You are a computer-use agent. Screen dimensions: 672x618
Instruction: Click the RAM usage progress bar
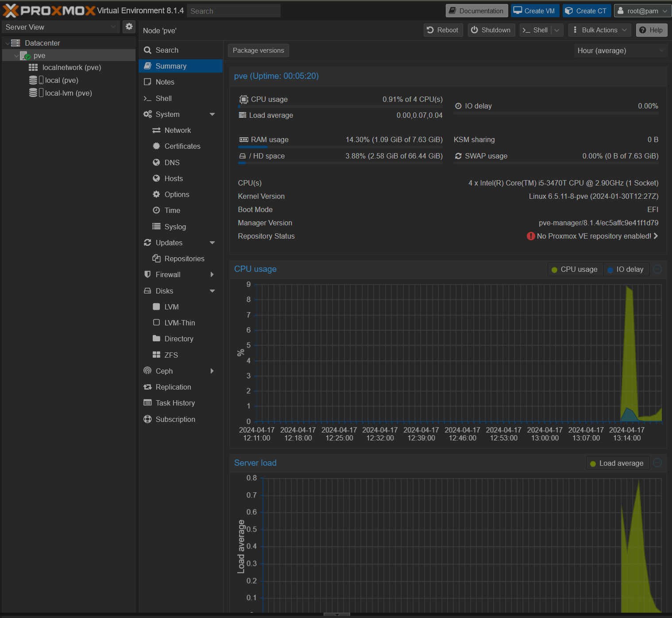click(x=340, y=147)
